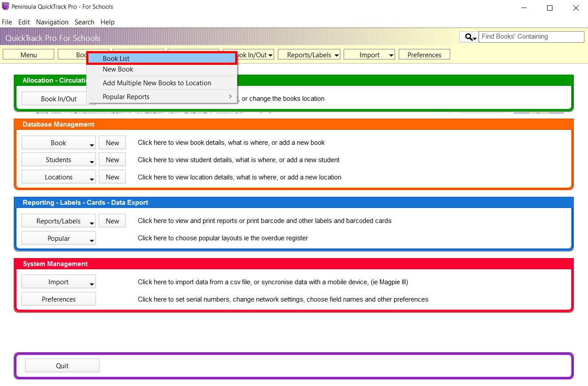Viewport: 588px width, 386px height.
Task: Expand the Popular Reports submenu
Action: click(x=162, y=97)
